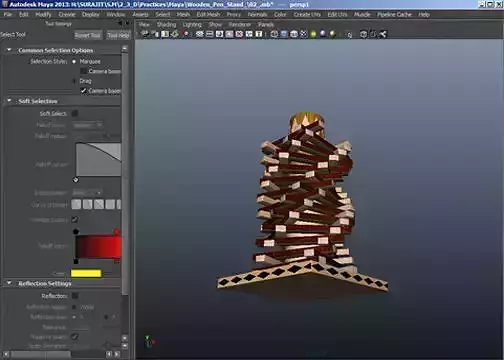The width and height of the screenshot is (504, 360).
Task: Open the File menu
Action: click(8, 14)
